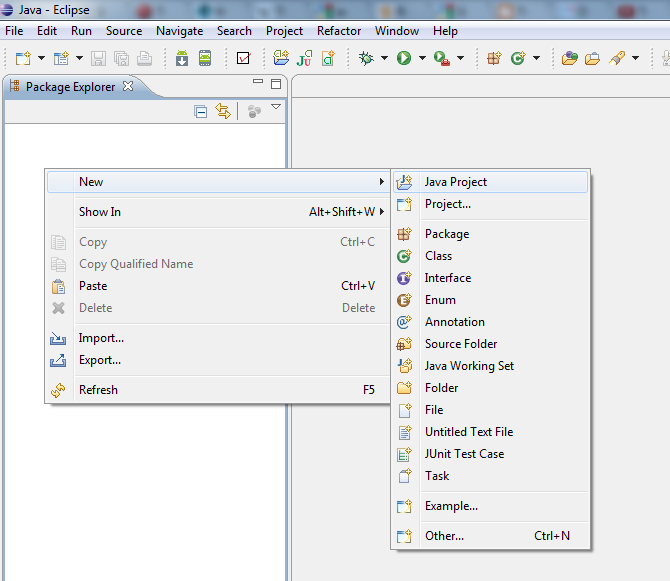
Task: Choose Interface from the New submenu
Action: pyautogui.click(x=490, y=278)
